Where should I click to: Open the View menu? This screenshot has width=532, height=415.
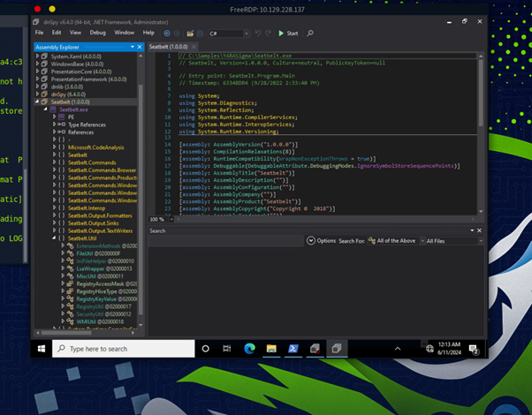pos(75,33)
